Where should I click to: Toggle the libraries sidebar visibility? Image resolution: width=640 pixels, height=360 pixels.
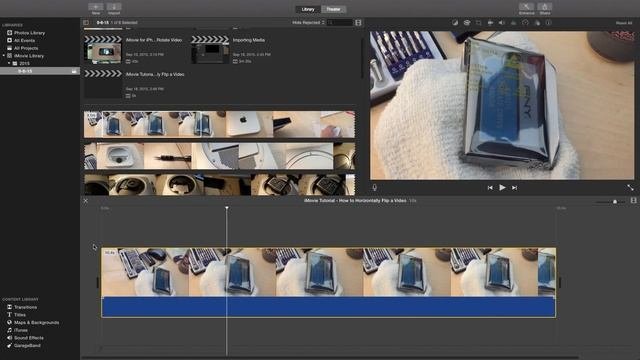pos(86,22)
